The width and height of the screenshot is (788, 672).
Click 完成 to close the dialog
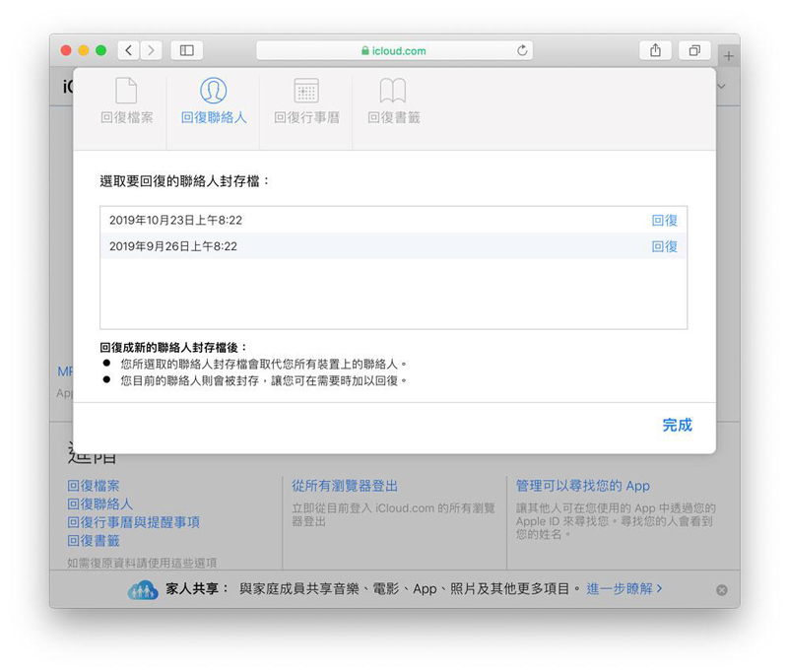coord(677,425)
